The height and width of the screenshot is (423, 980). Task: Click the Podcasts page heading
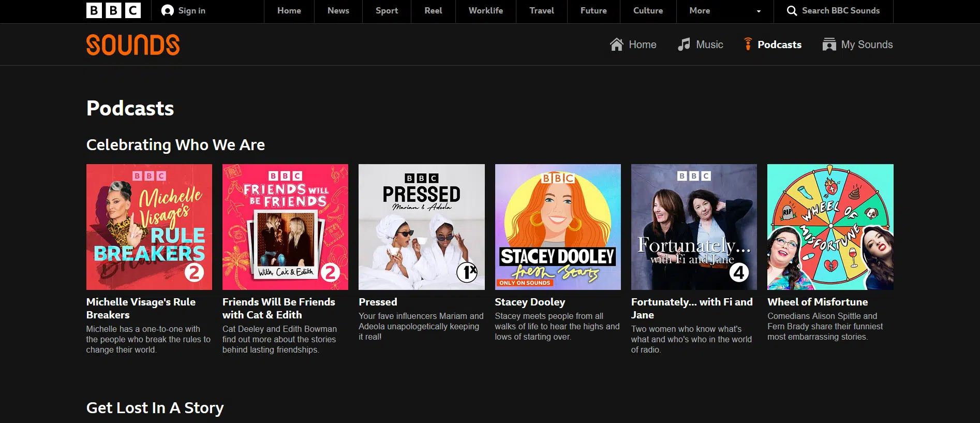(x=130, y=108)
